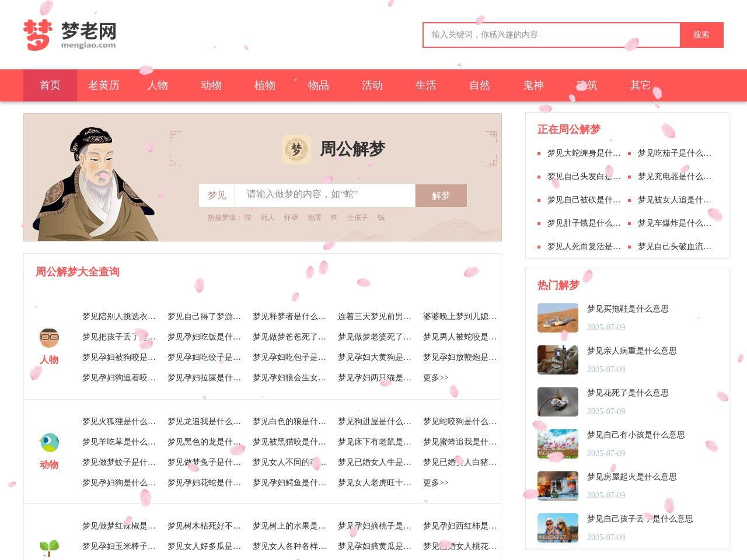Go to 首页 in navigation bar
Image resolution: width=747 pixels, height=560 pixels.
[x=50, y=85]
